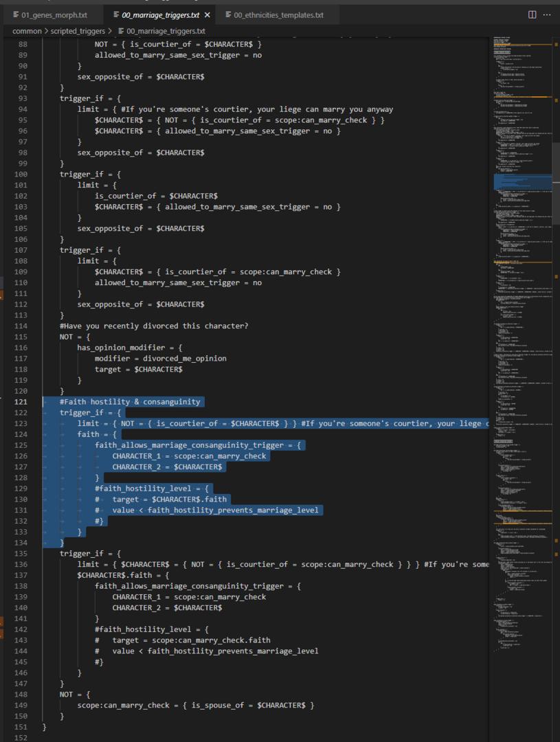This screenshot has height=742, width=560.
Task: Click the orange change marker beside line 111
Action: [x=1, y=295]
